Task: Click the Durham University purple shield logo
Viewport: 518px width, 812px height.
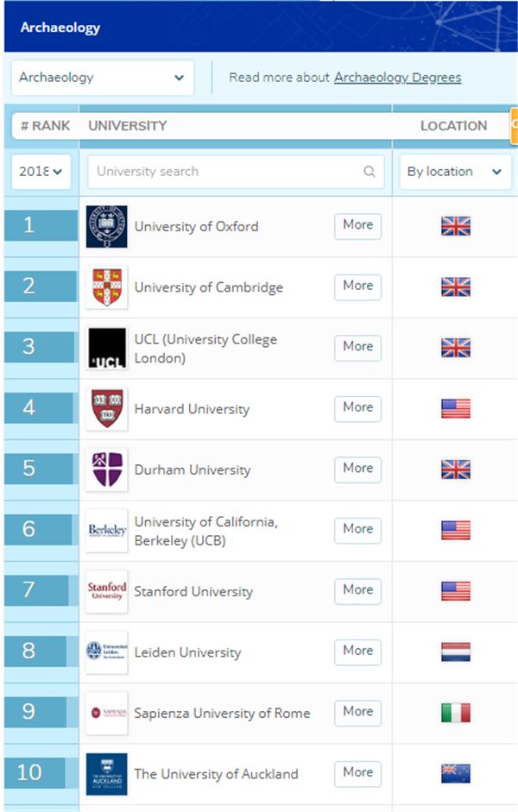Action: click(107, 469)
